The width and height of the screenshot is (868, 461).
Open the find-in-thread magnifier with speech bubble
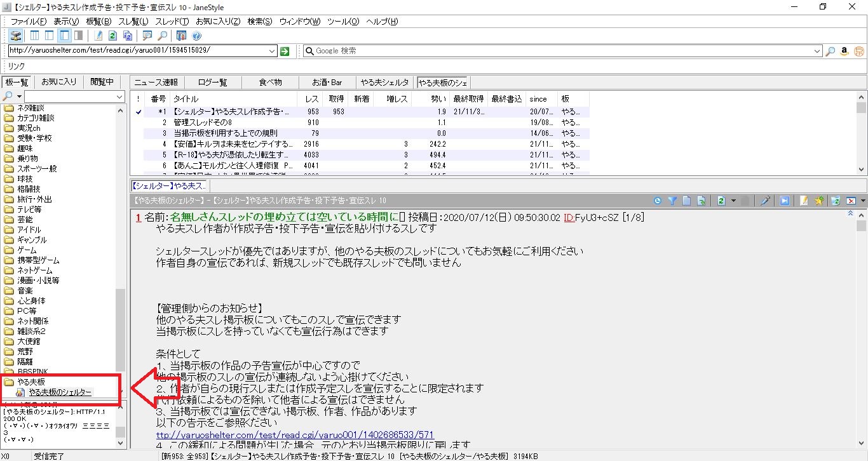coord(147,36)
